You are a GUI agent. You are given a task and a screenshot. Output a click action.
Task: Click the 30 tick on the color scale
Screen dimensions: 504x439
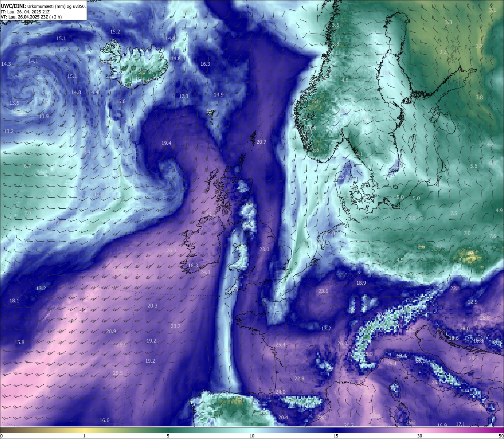(420, 436)
